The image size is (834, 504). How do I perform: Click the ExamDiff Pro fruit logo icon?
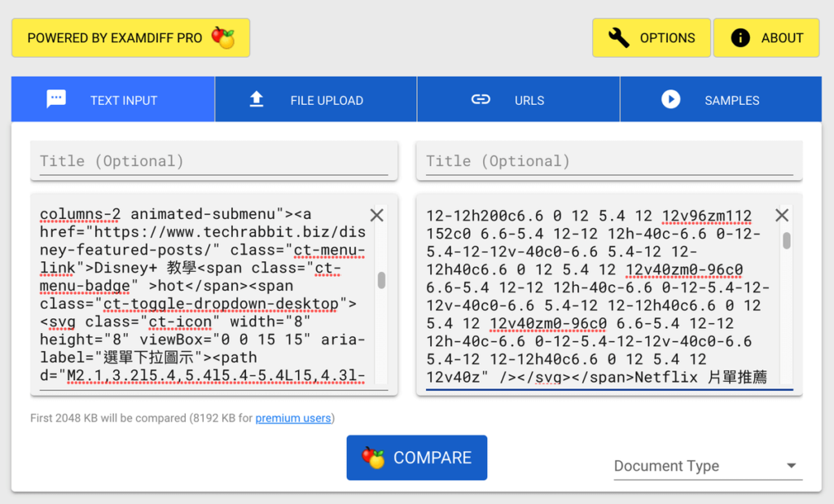point(223,37)
